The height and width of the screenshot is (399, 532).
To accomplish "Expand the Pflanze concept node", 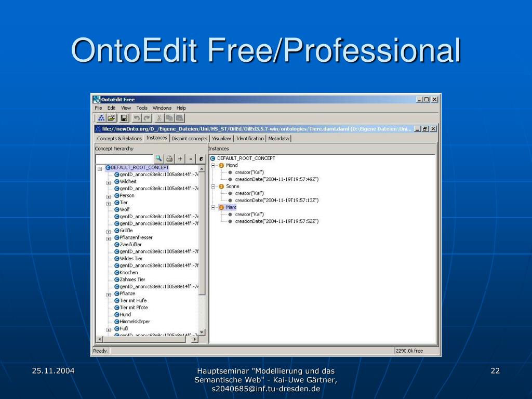I will (109, 295).
